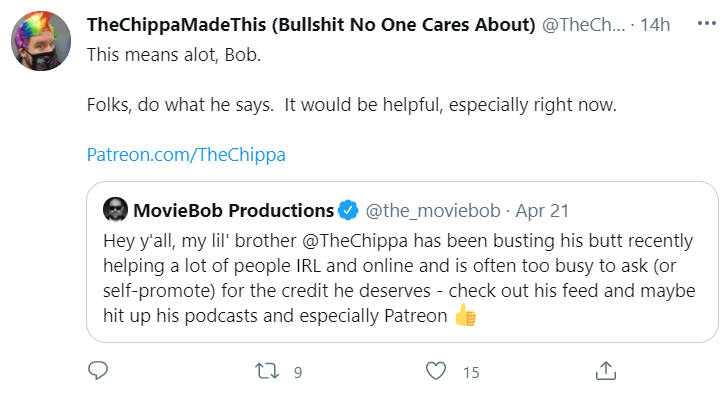The width and height of the screenshot is (728, 393).
Task: Click the retweet count showing 9
Action: [298, 372]
